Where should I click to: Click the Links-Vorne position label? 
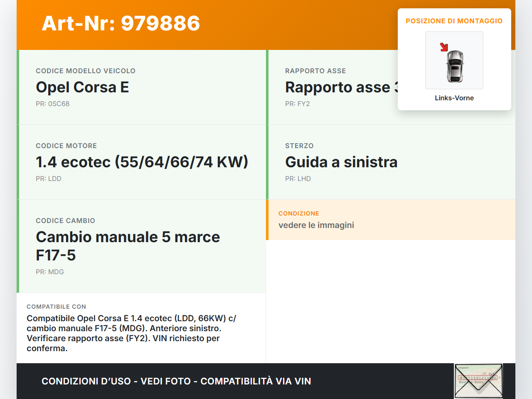[454, 98]
